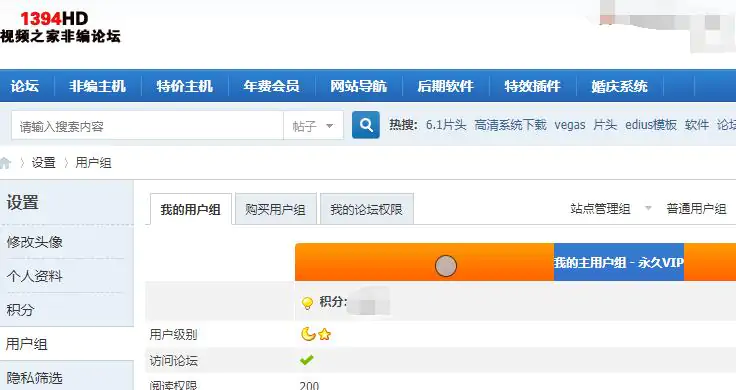Open 个人资料 in settings sidebar
Screen dimensions: 736x390
point(35,276)
